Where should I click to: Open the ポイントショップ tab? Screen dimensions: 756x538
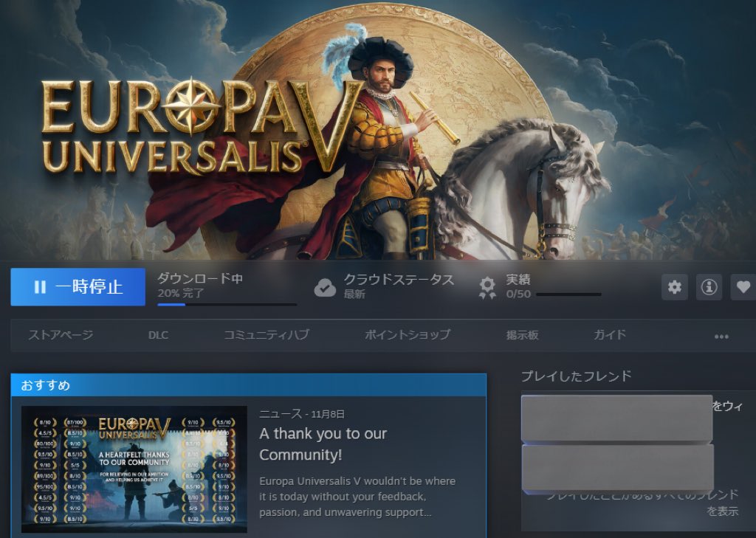click(408, 334)
